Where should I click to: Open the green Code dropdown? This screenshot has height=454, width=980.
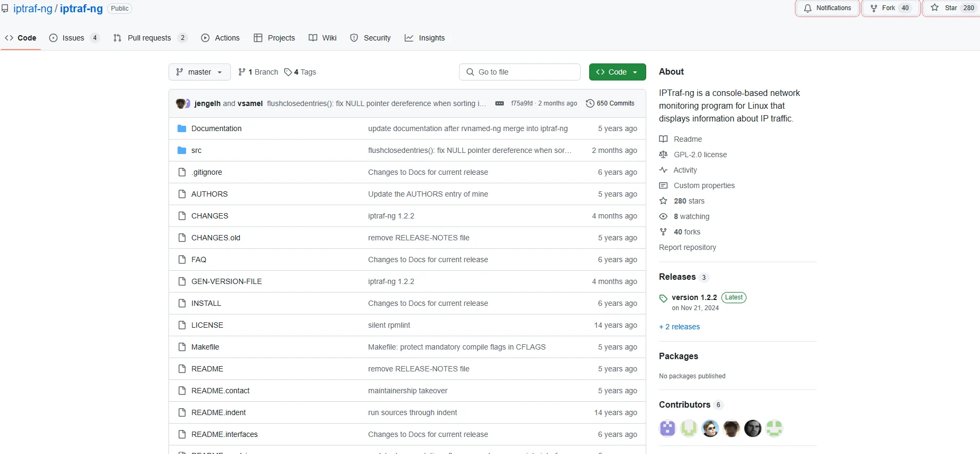point(617,72)
